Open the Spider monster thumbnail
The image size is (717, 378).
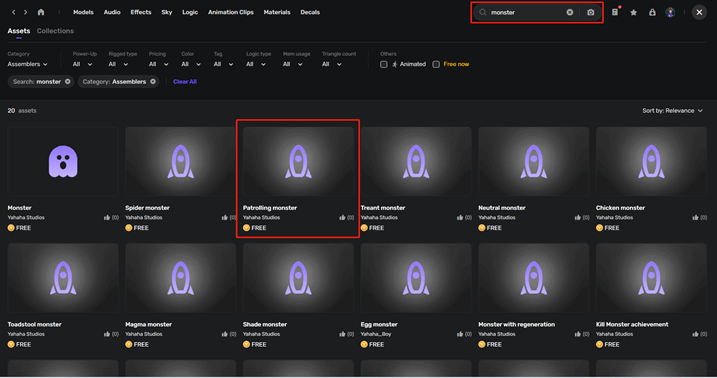pos(181,161)
